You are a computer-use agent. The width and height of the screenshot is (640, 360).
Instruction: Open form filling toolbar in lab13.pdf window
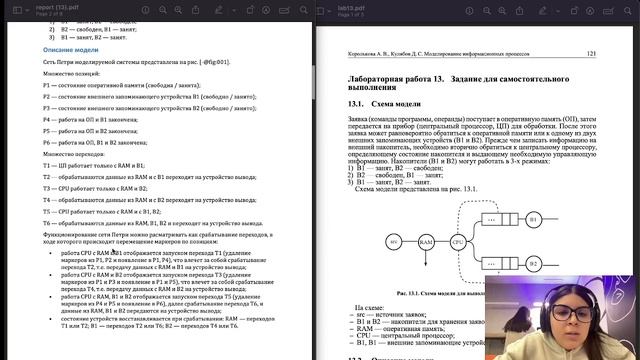click(x=608, y=11)
